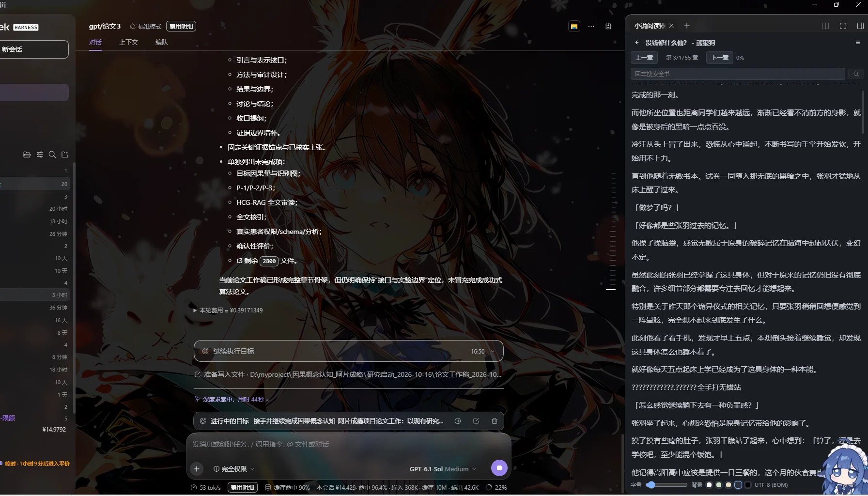868x496 pixels.
Task: Add a new tab next to 小说阅读器
Action: tap(686, 26)
